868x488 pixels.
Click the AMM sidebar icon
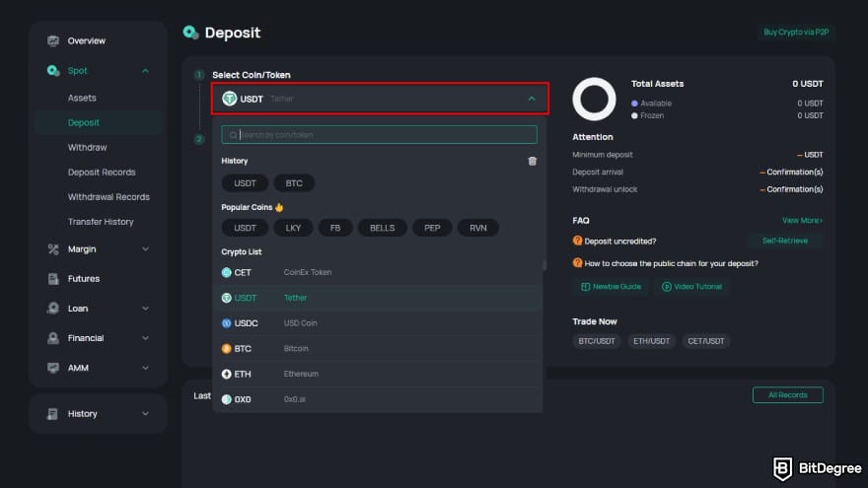click(x=53, y=368)
